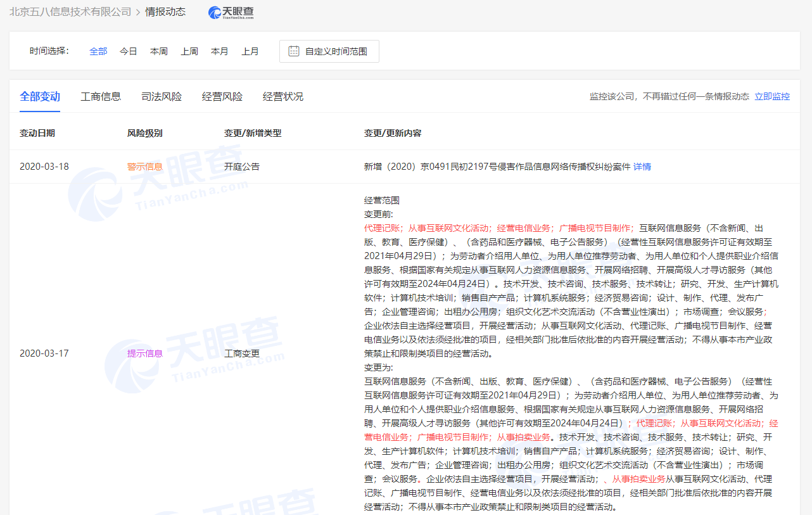
Task: Open the 自定义时间范围 date picker button
Action: coord(329,51)
